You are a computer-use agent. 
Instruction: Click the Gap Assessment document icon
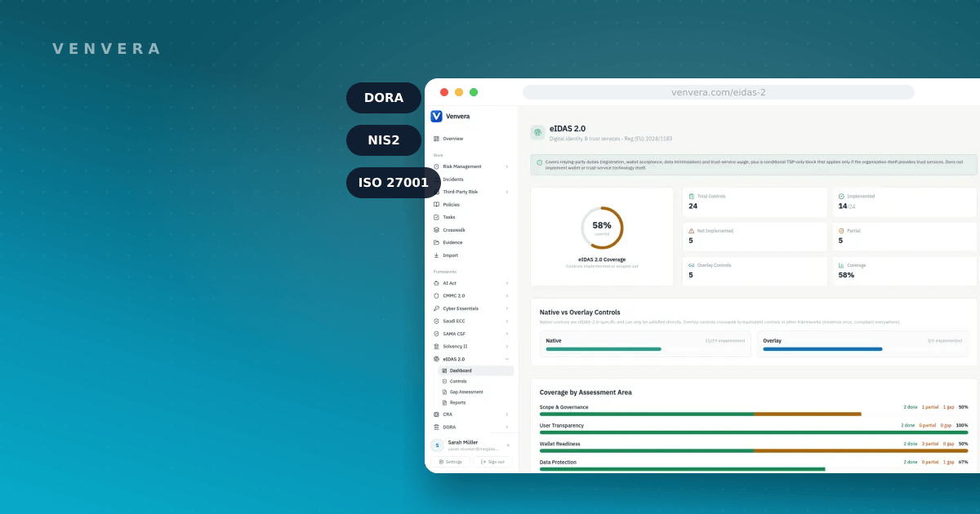[x=443, y=392]
